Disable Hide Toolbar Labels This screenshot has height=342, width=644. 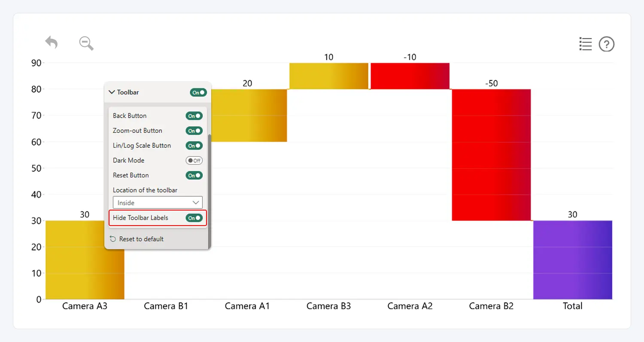194,217
